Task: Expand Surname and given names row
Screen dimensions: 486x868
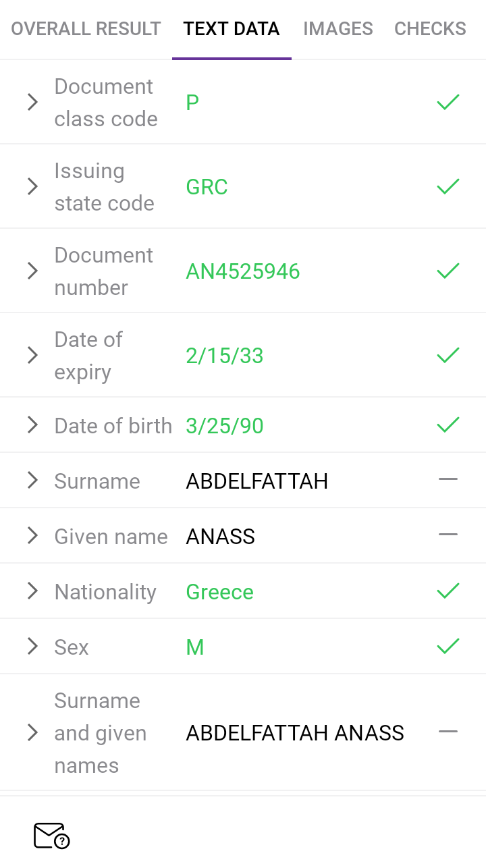Action: (x=32, y=733)
